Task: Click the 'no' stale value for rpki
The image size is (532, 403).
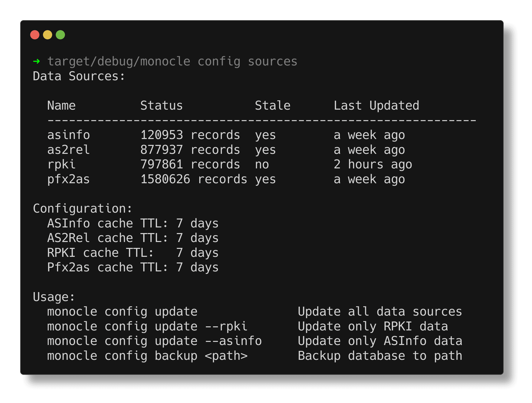Action: [262, 165]
